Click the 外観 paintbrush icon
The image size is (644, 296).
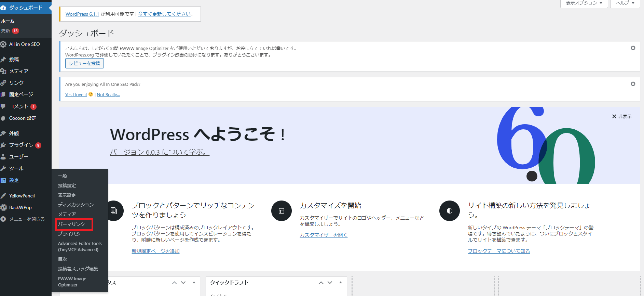click(3, 133)
